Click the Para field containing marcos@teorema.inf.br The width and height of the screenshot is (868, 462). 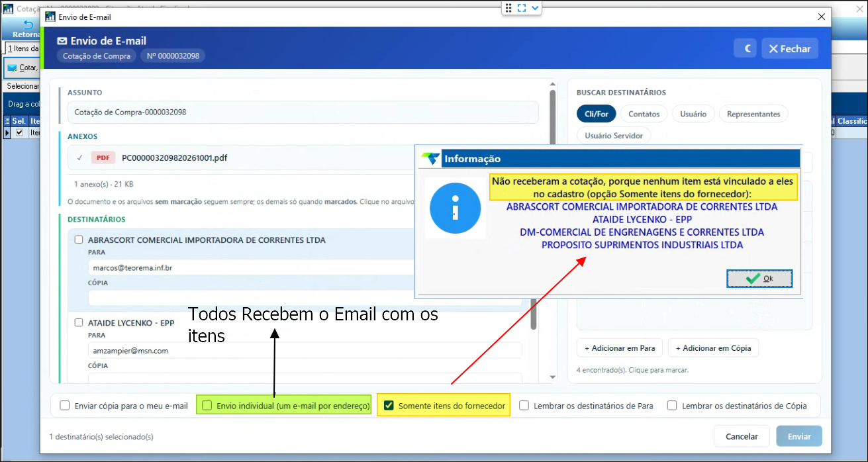tap(252, 267)
